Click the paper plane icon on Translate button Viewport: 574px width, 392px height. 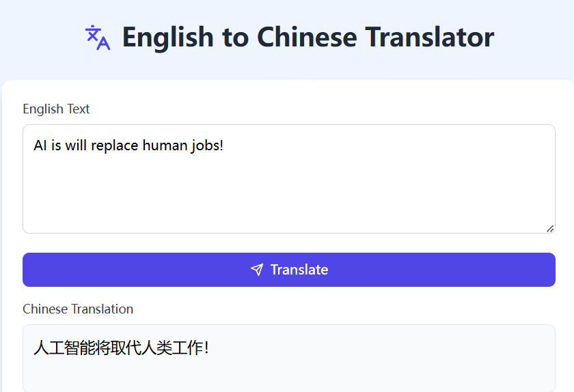pos(257,270)
